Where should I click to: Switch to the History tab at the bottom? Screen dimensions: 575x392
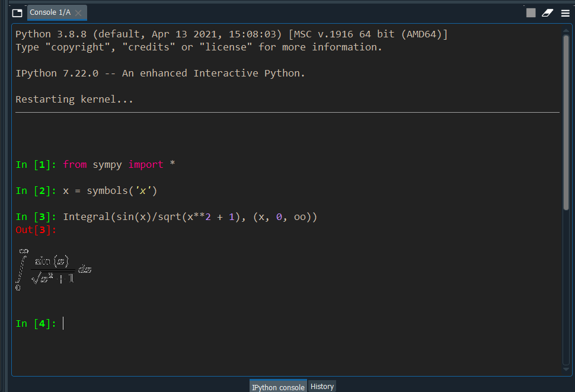(322, 386)
